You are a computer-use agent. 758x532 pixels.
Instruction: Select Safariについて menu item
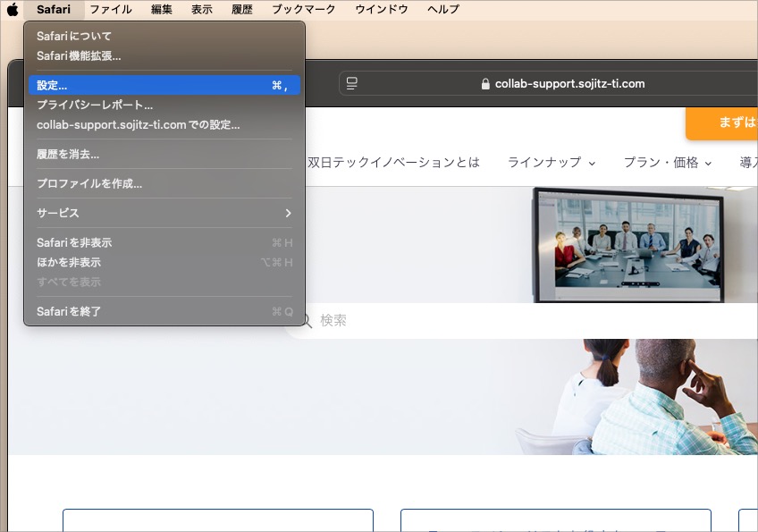point(164,37)
